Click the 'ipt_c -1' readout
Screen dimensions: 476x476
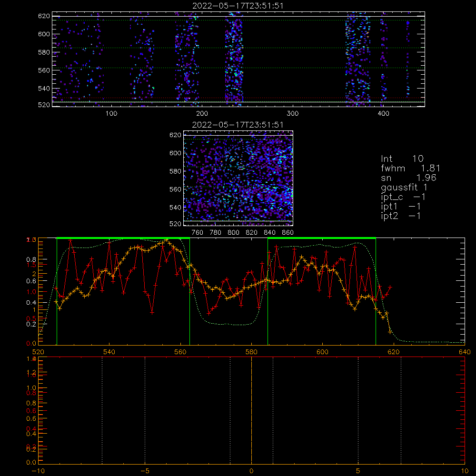click(x=403, y=197)
